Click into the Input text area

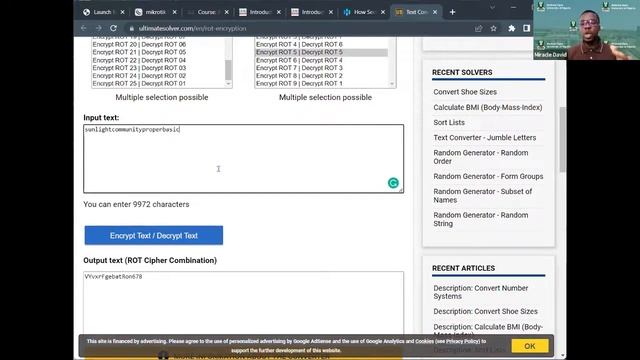point(243,159)
